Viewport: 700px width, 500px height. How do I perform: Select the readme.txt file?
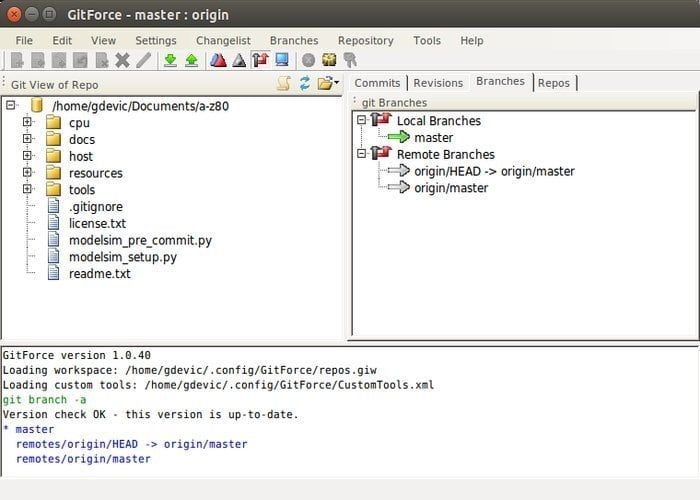click(100, 274)
